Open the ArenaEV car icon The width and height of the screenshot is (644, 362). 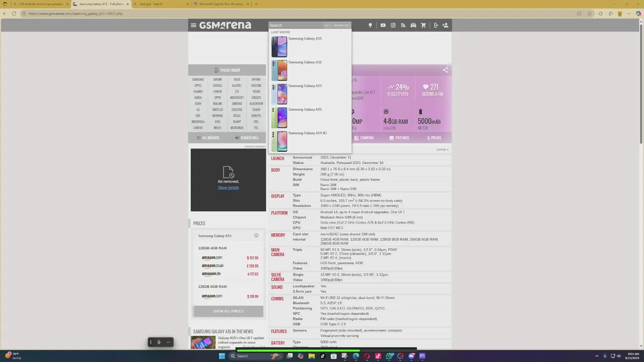[413, 25]
